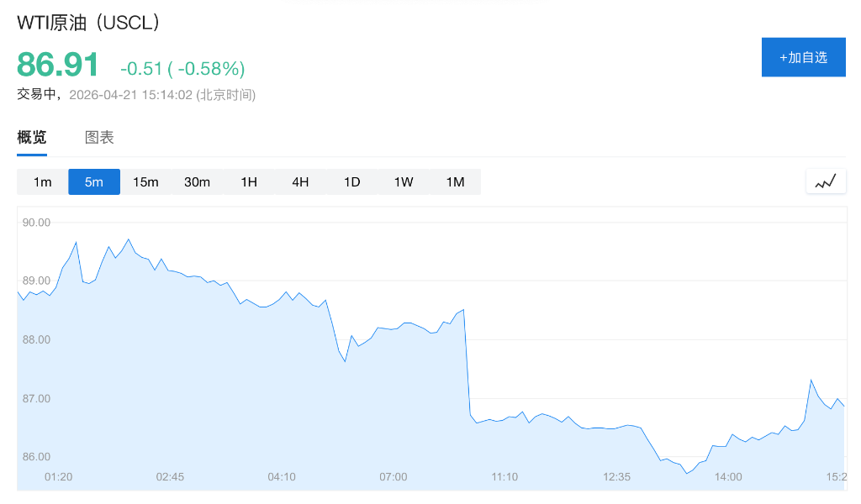
Task: Switch chart to 30m interval
Action: point(197,182)
